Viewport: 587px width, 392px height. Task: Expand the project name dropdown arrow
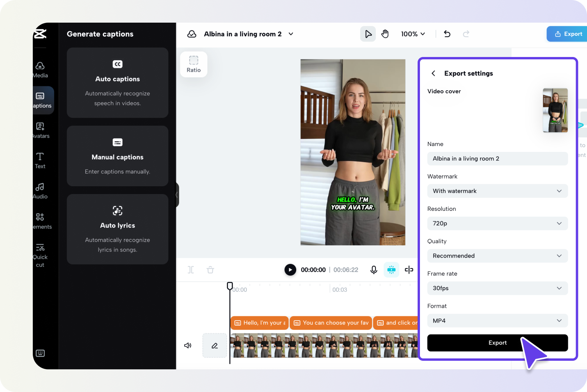[291, 34]
